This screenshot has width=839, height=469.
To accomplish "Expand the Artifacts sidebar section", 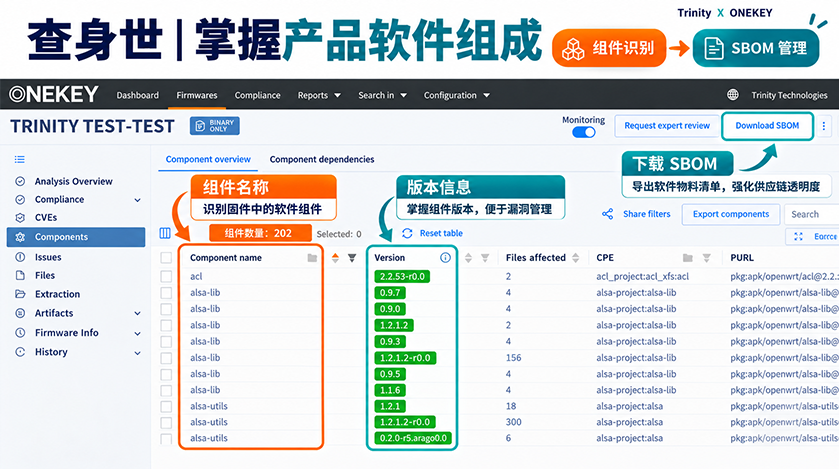I will tap(138, 313).
